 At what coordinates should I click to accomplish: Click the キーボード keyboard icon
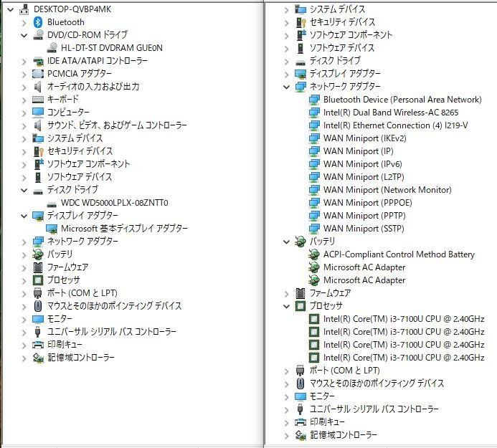38,100
